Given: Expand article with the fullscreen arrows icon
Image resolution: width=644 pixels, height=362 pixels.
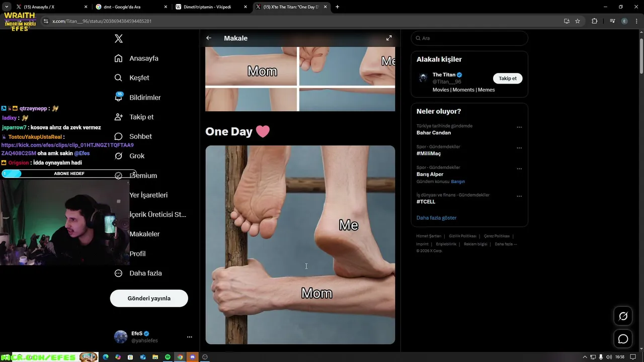Looking at the screenshot, I should click(389, 38).
